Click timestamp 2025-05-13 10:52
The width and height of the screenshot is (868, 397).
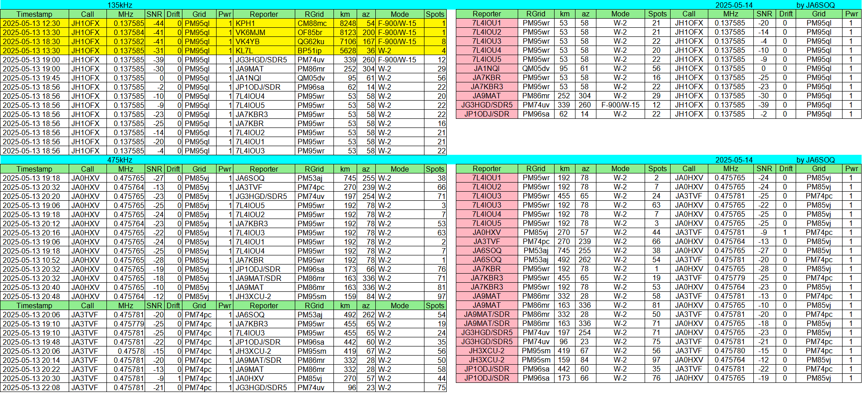coord(35,260)
